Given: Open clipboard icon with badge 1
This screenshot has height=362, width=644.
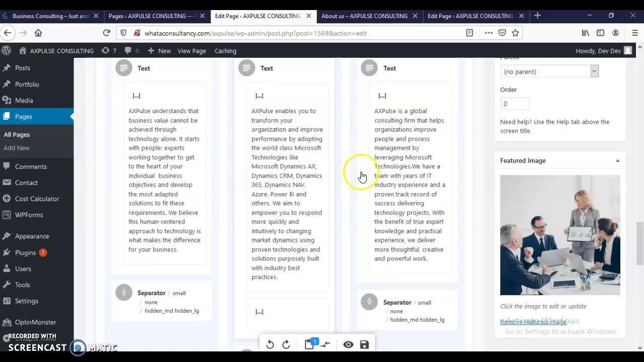Looking at the screenshot, I should (310, 344).
